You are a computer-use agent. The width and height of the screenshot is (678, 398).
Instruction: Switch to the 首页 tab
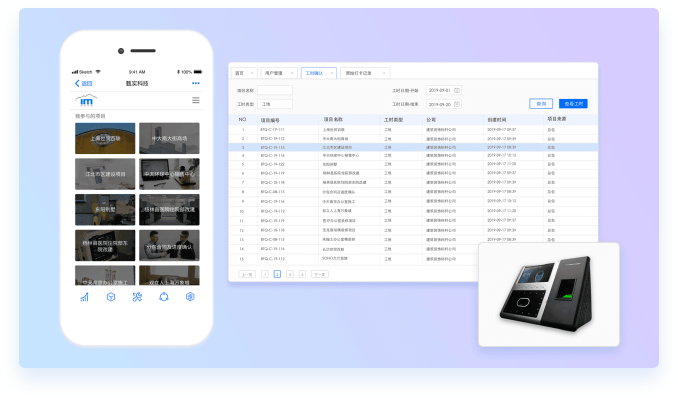click(x=244, y=73)
